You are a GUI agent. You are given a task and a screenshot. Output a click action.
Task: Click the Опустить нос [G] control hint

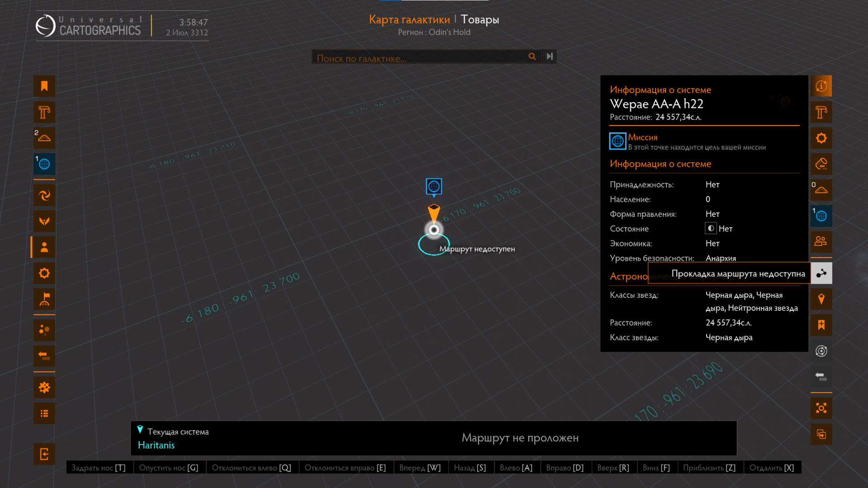pos(169,468)
